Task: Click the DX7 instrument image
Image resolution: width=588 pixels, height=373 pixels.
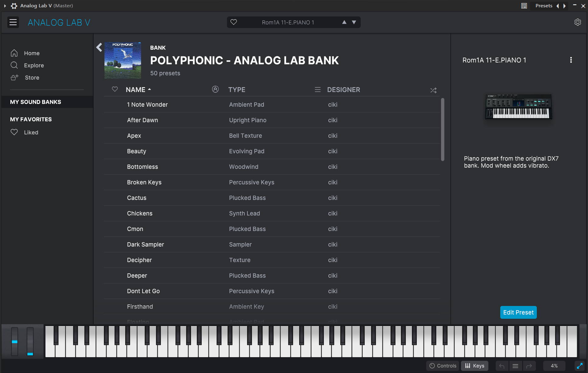Action: 519,106
